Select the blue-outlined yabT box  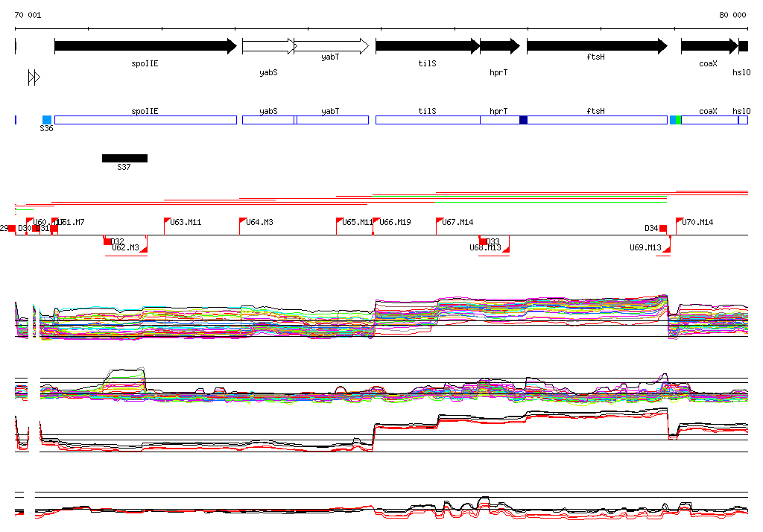332,120
